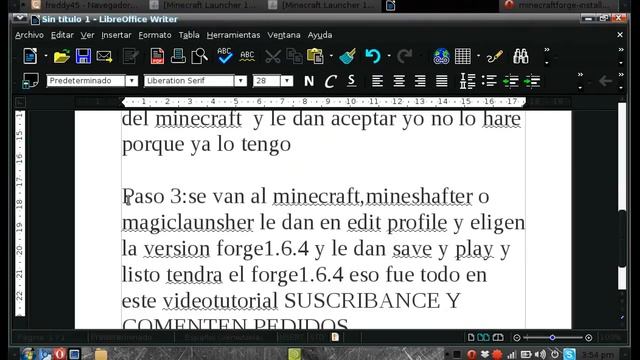The image size is (640, 360).
Task: Open Table size dropdown arrow
Action: point(478,56)
